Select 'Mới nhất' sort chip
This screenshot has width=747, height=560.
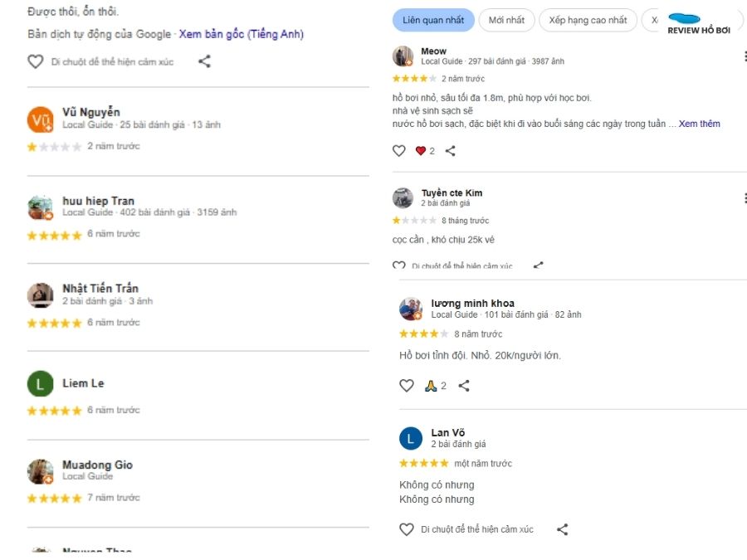pyautogui.click(x=506, y=20)
